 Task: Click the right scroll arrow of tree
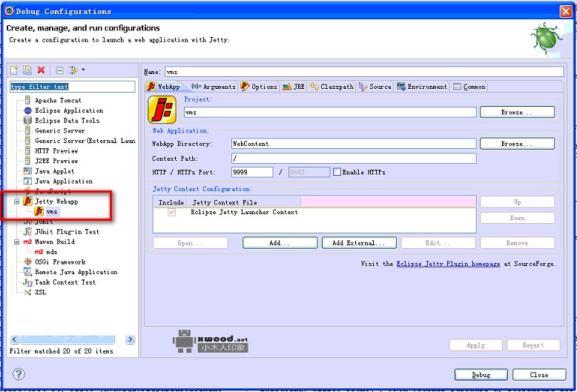(x=131, y=339)
